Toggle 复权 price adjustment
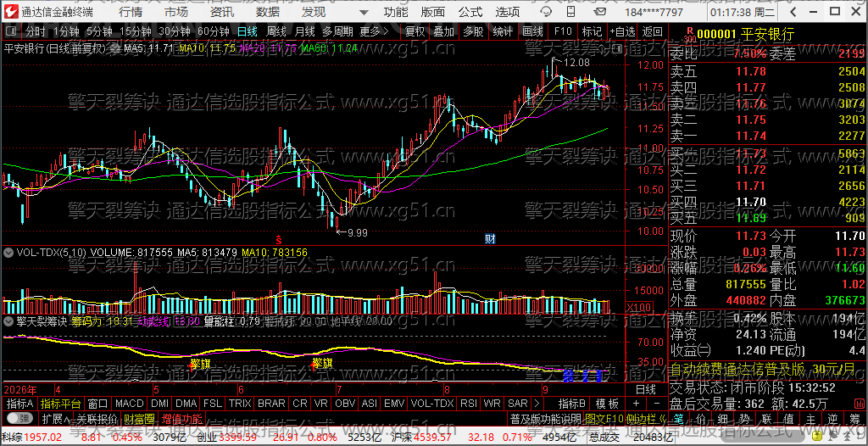 415,32
